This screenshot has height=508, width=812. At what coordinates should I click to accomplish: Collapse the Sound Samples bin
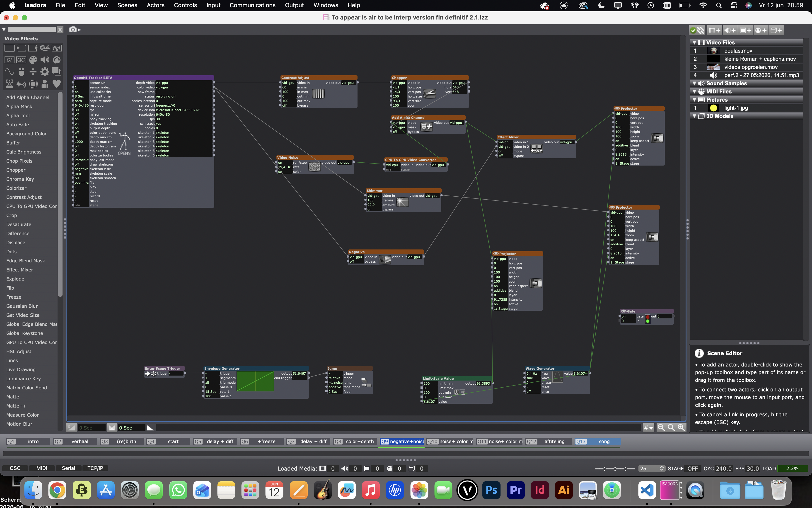point(694,83)
